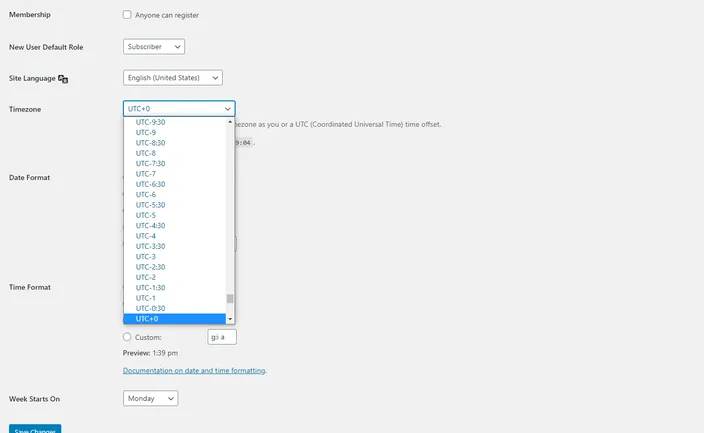704x433 pixels.
Task: Select UTC-2:30 from timezone list
Action: [175, 267]
